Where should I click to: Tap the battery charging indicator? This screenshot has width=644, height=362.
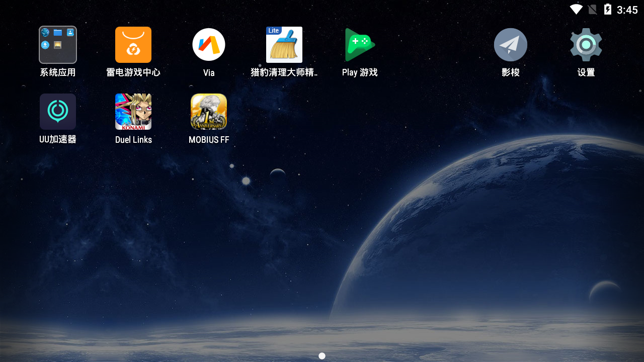(608, 10)
